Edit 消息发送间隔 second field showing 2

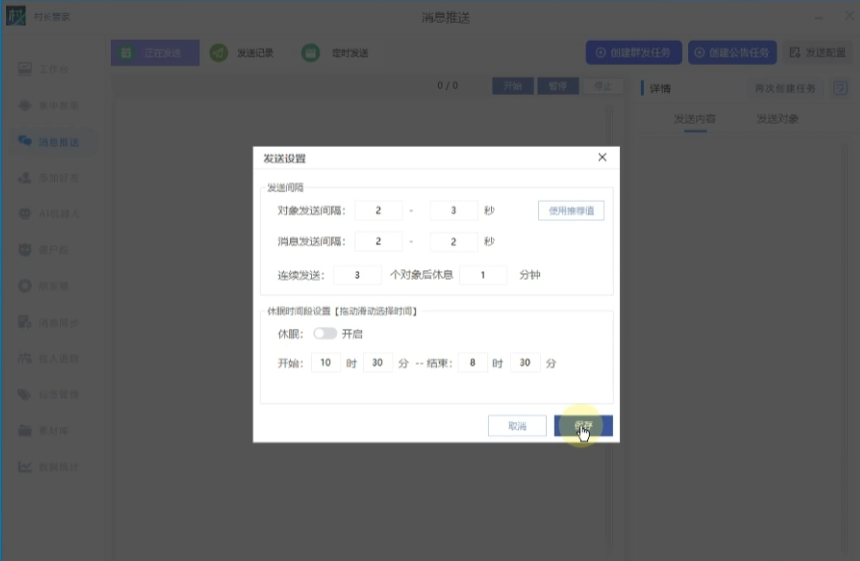click(454, 241)
